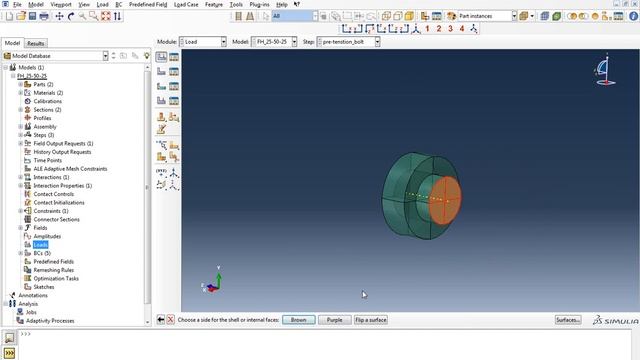
Task: Expand the Materials (2) tree node
Action: (x=20, y=93)
